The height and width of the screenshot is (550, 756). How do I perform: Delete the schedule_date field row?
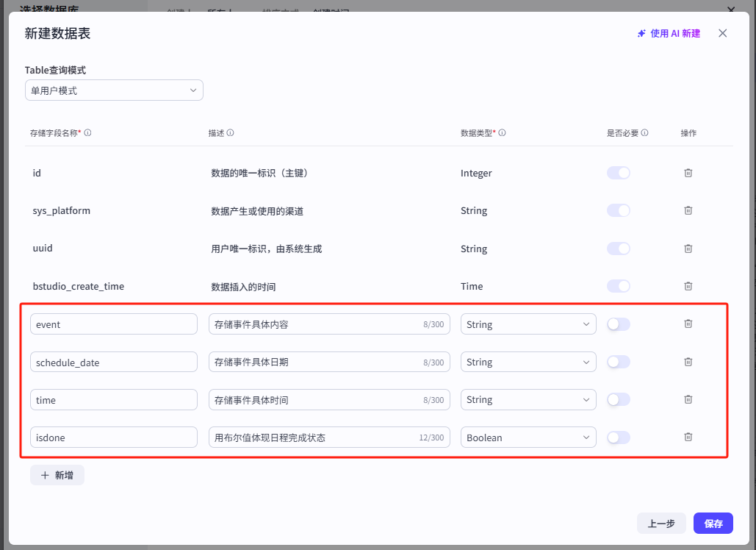click(688, 362)
